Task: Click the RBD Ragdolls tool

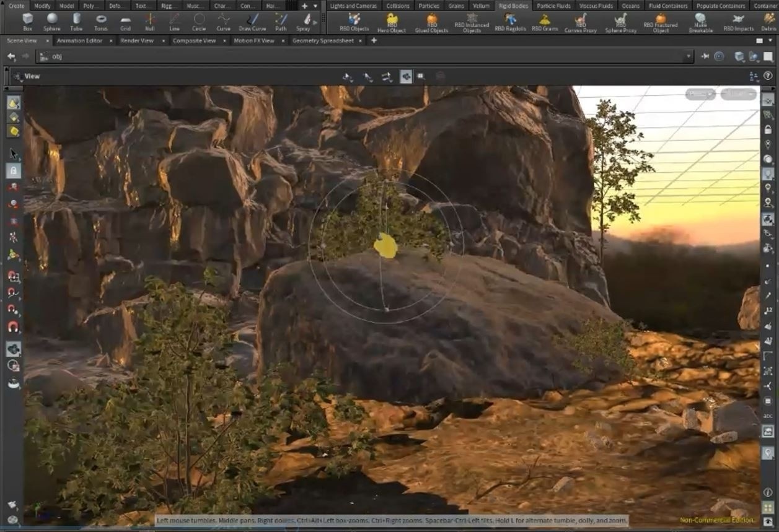Action: (510, 22)
